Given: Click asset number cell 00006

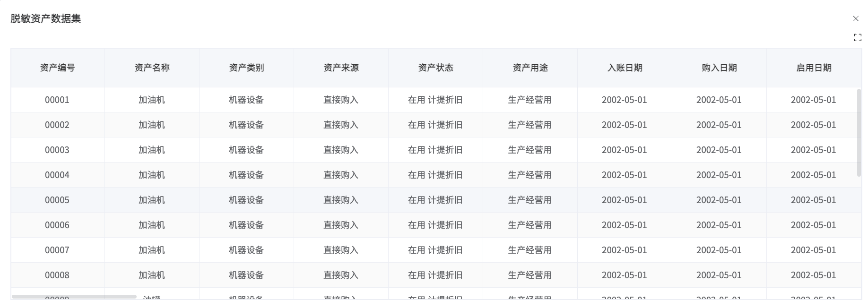Looking at the screenshot, I should [57, 225].
